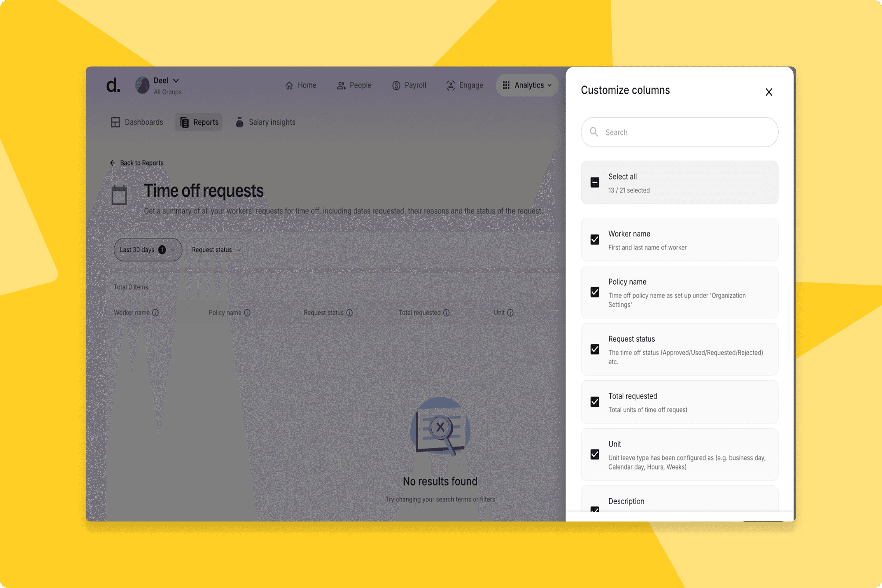Open the Last 30 days filter
The image size is (882, 588).
(x=148, y=250)
